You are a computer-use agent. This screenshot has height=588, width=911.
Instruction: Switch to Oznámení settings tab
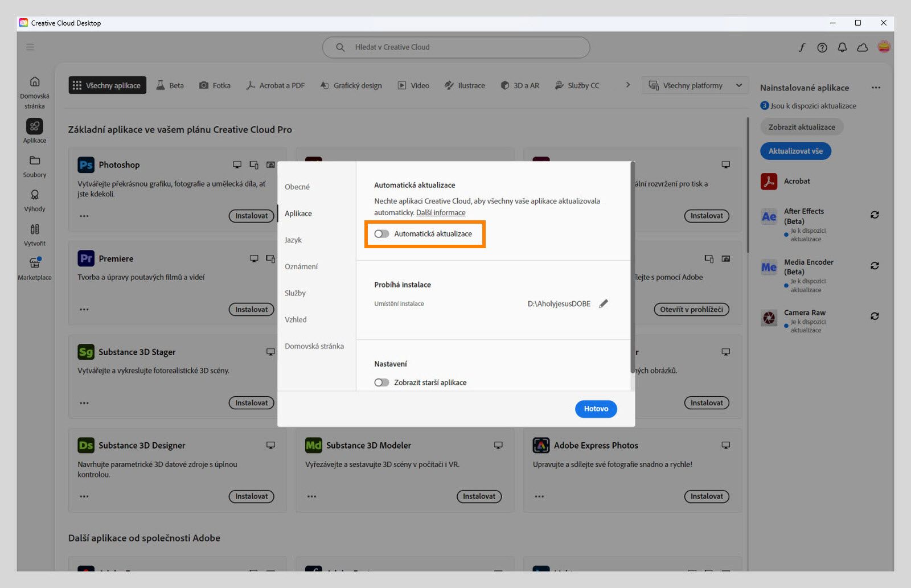coord(301,266)
